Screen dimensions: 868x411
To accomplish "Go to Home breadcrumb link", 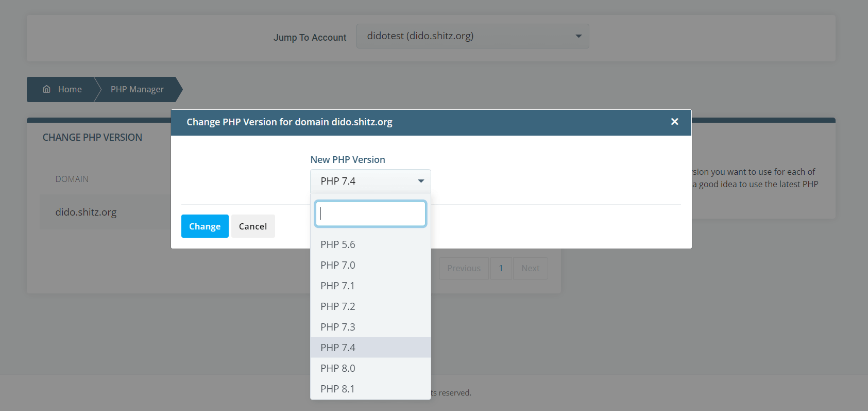I will point(70,89).
